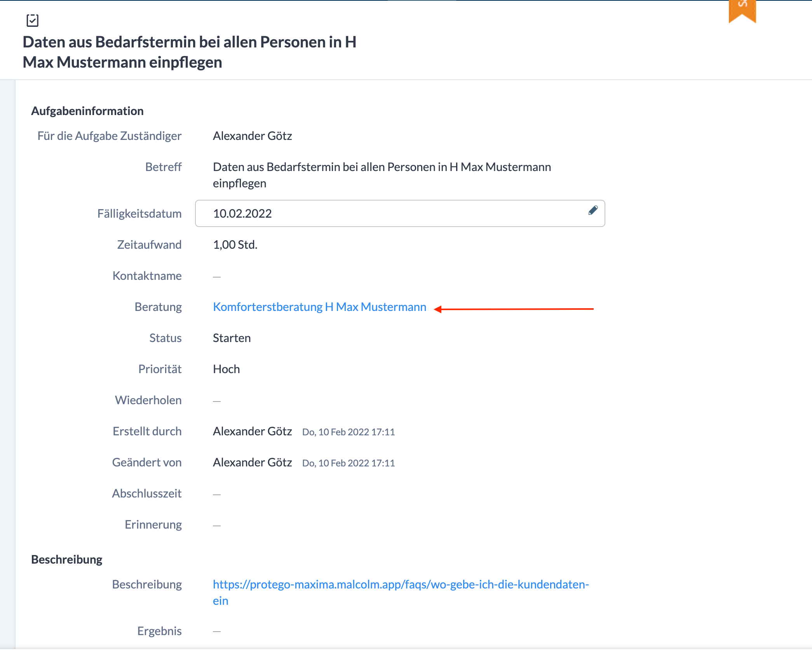Click the Betreff value text
The width and height of the screenshot is (812, 653).
pos(382,167)
